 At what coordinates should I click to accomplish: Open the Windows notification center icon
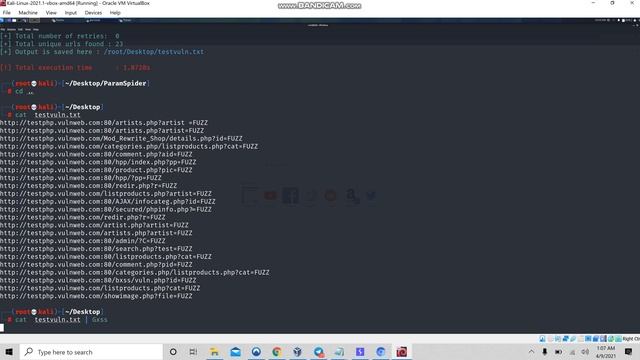628,351
